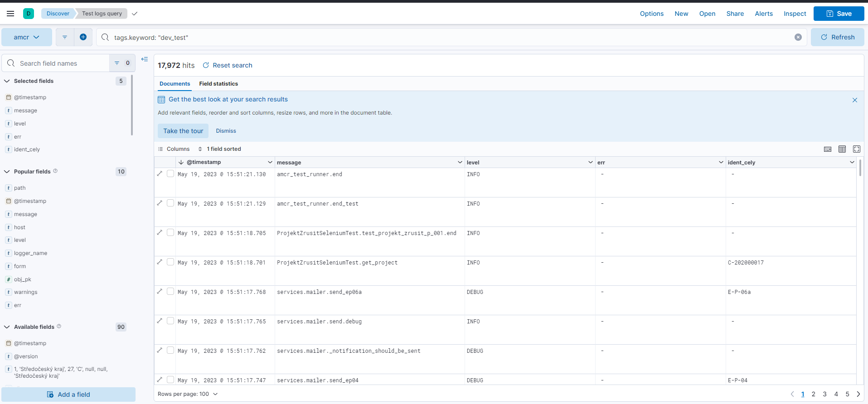Open the breadcrumb chevron menu

135,14
